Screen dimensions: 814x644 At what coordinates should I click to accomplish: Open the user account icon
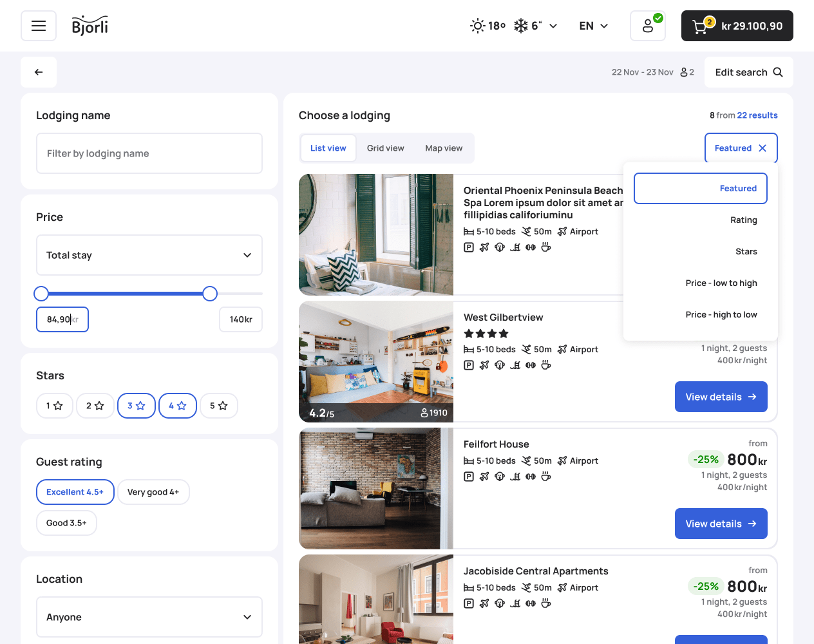(x=647, y=26)
